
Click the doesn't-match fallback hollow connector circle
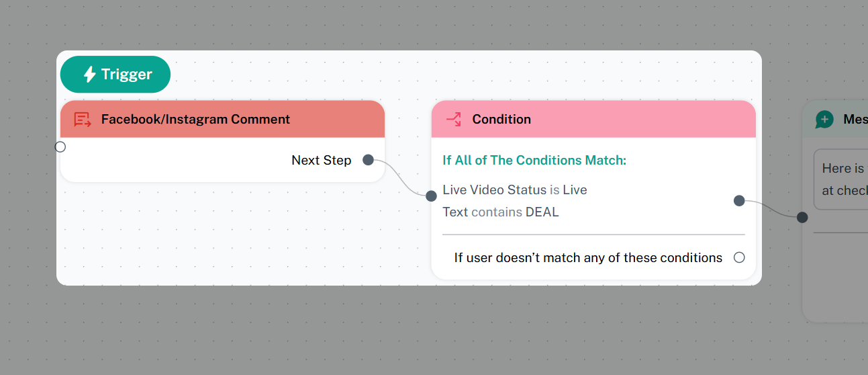click(739, 257)
